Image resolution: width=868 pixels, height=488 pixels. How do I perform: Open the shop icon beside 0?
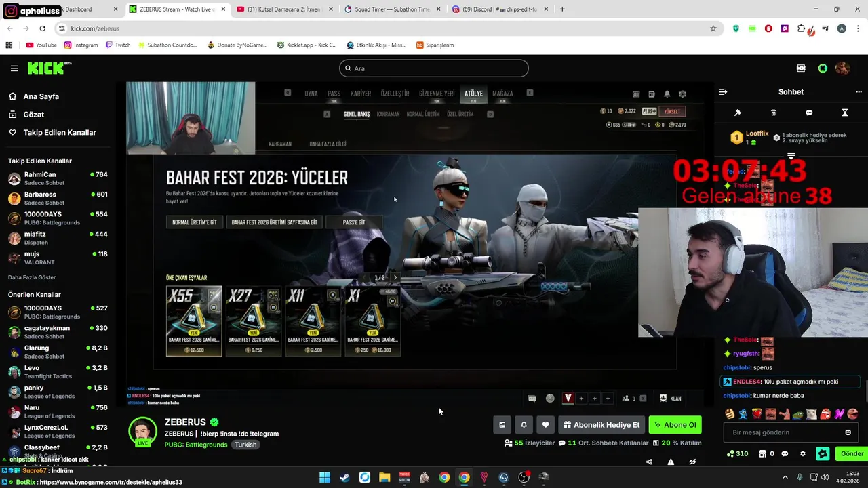point(762,454)
